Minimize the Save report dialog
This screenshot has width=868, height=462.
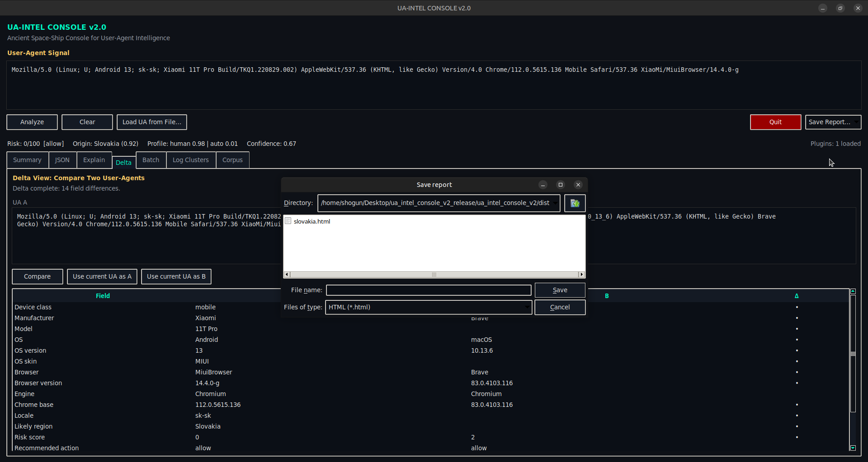coord(543,185)
